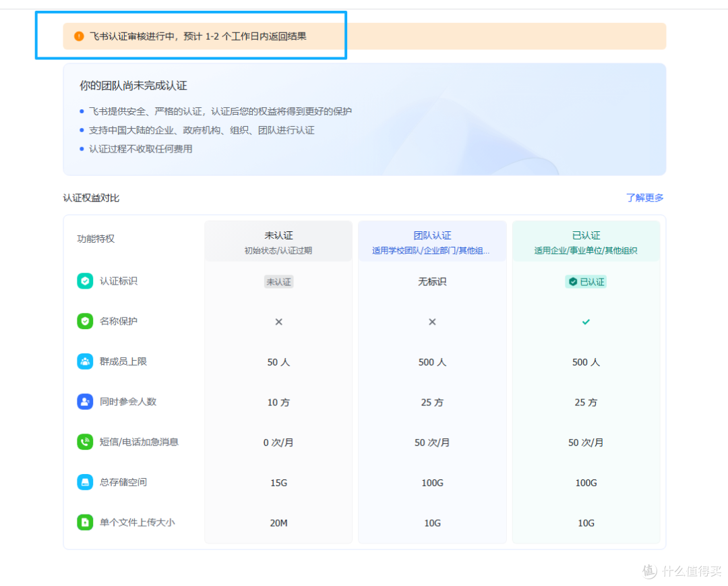728x586 pixels.
Task: Click the 短信/电话加急消息 phone icon
Action: (x=85, y=442)
